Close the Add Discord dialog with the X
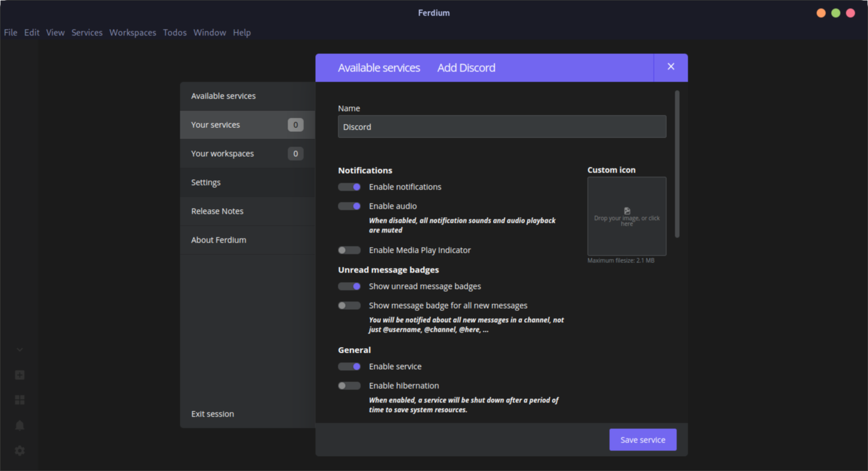 click(670, 66)
